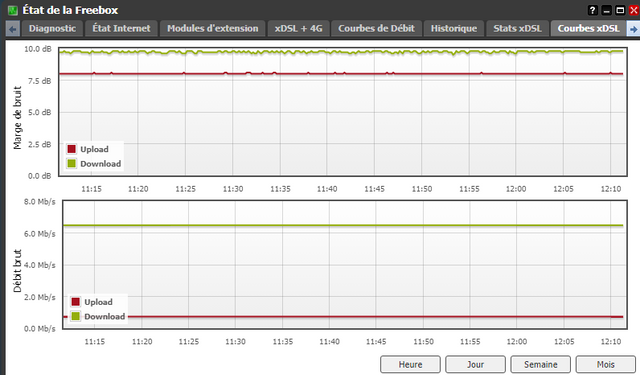Click the Upload label in Marge de bruit legend
The height and width of the screenshot is (375, 640).
click(x=94, y=149)
